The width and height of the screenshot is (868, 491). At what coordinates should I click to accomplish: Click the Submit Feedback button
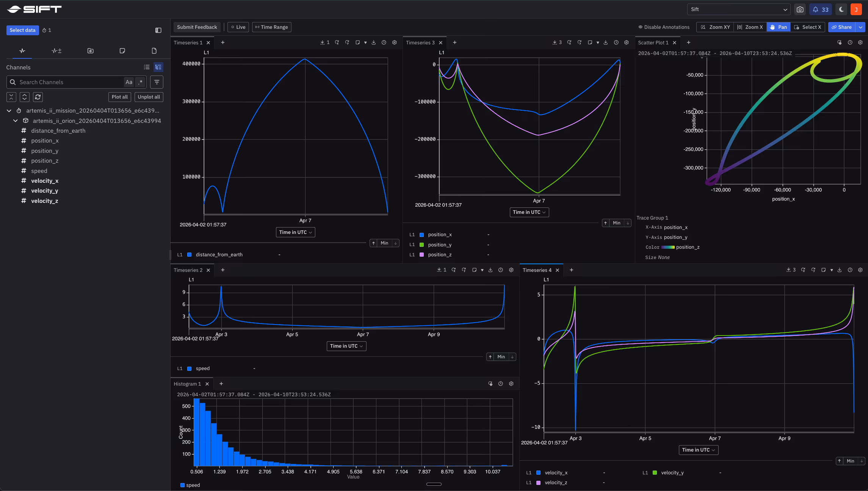pyautogui.click(x=197, y=27)
